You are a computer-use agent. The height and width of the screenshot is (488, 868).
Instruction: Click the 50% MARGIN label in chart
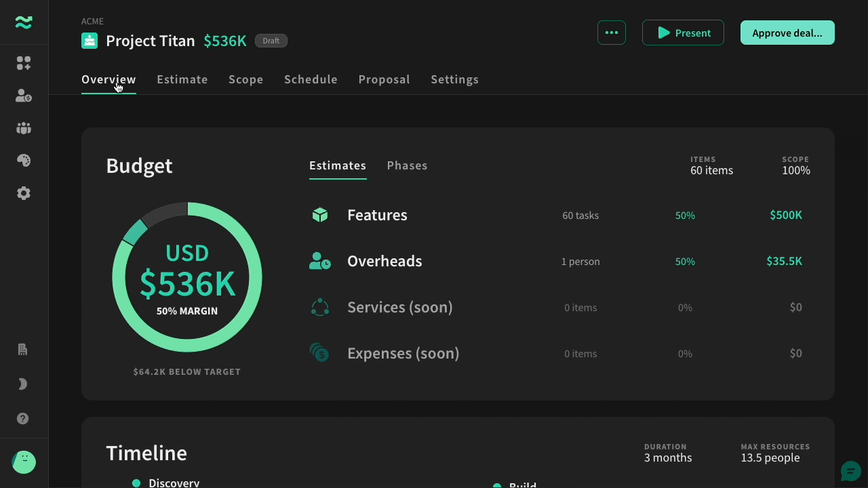coord(187,311)
